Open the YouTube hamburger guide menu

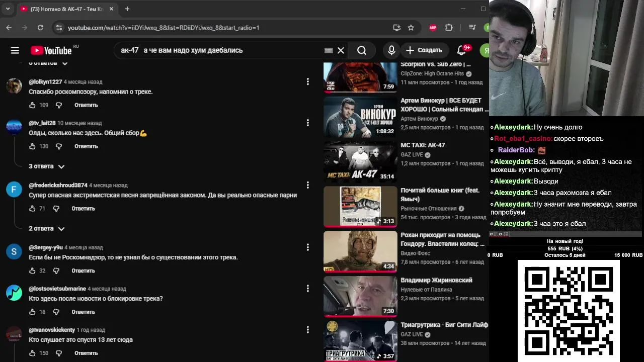point(15,50)
